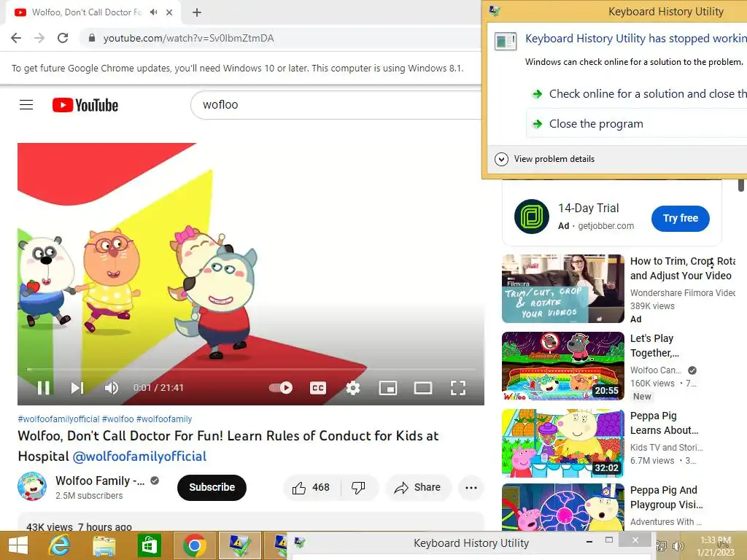Follow the #wolfoo hashtag link
The image size is (747, 560).
(x=117, y=419)
